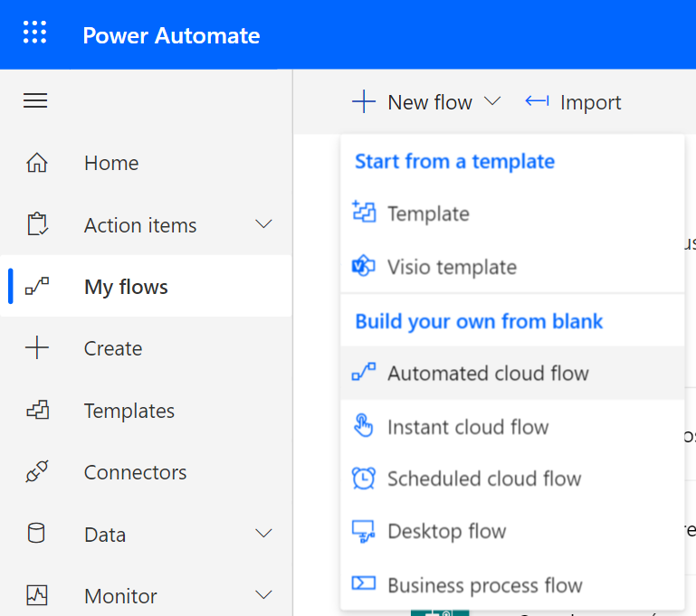Image resolution: width=696 pixels, height=616 pixels.
Task: Select Scheduled cloud flow option
Action: coord(484,479)
